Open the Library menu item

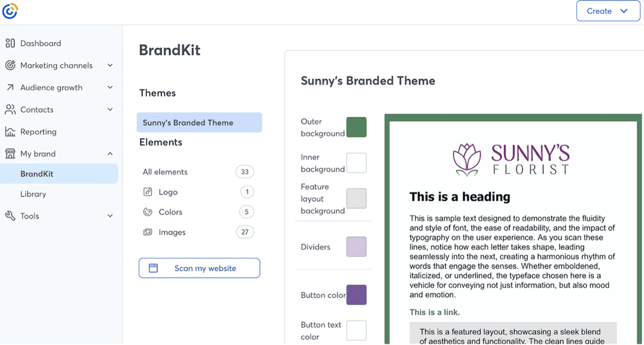coord(33,194)
